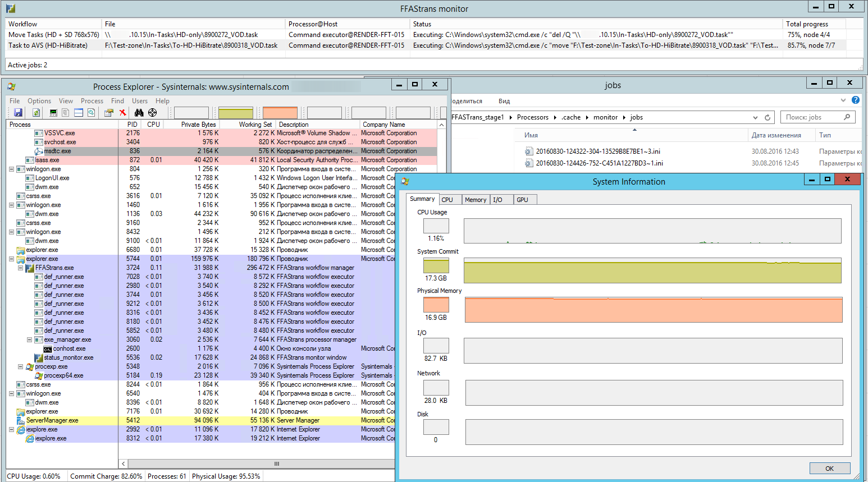The width and height of the screenshot is (868, 482).
Task: Click the status_monitor.exe process icon
Action: [x=39, y=357]
